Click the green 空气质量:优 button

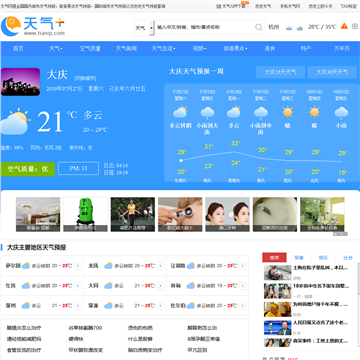click(28, 169)
